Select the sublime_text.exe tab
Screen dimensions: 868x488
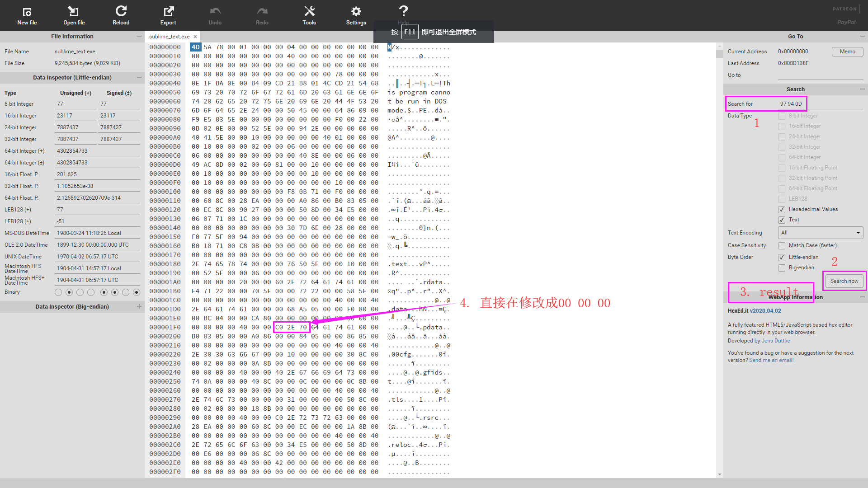(169, 37)
